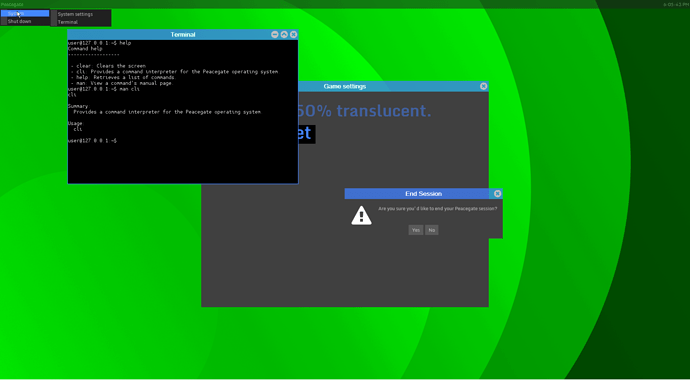Click the End Session title bar

pos(423,194)
